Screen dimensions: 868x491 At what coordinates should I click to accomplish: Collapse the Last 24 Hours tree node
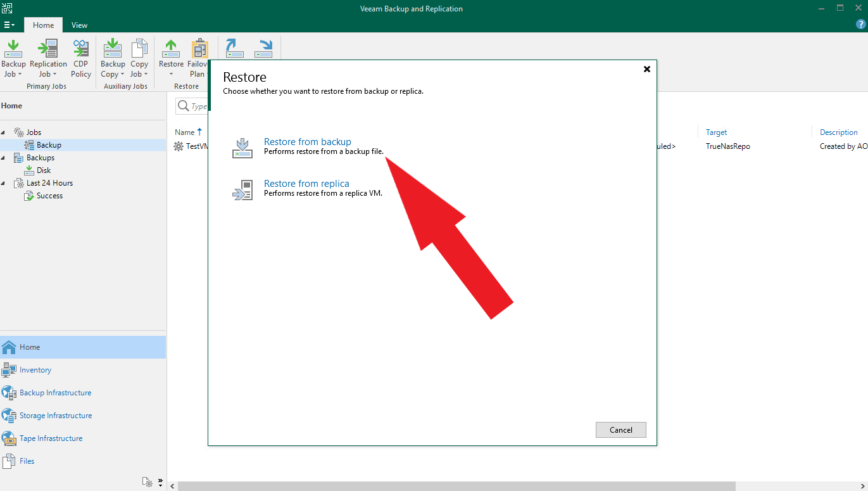coord(4,183)
